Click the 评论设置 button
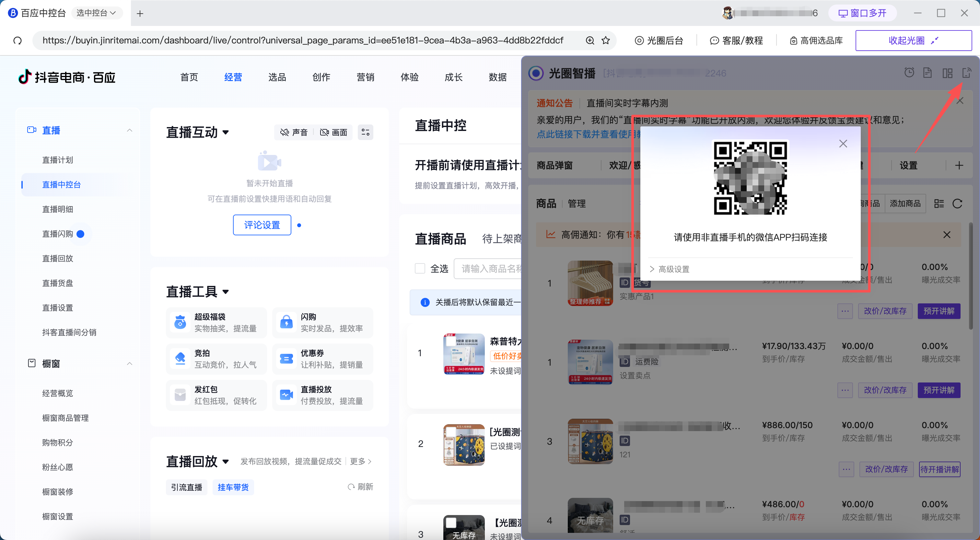980x540 pixels. [262, 225]
